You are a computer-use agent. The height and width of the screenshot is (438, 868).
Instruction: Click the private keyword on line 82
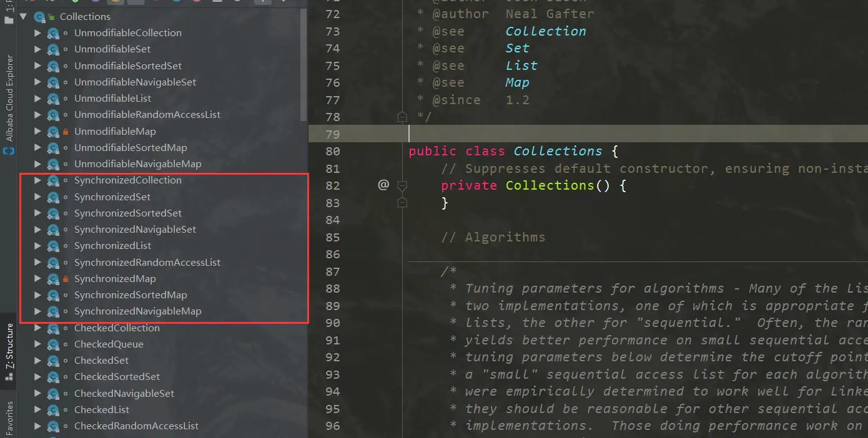[x=469, y=185]
